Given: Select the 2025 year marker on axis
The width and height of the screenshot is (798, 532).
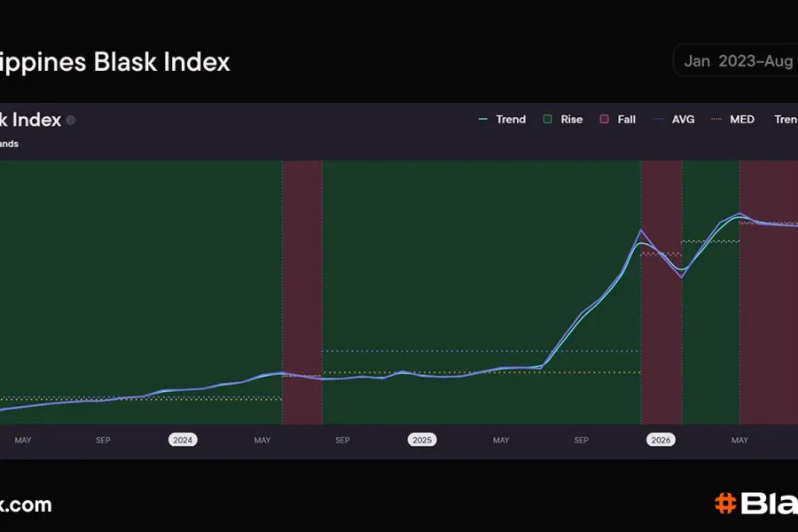Looking at the screenshot, I should click(422, 440).
